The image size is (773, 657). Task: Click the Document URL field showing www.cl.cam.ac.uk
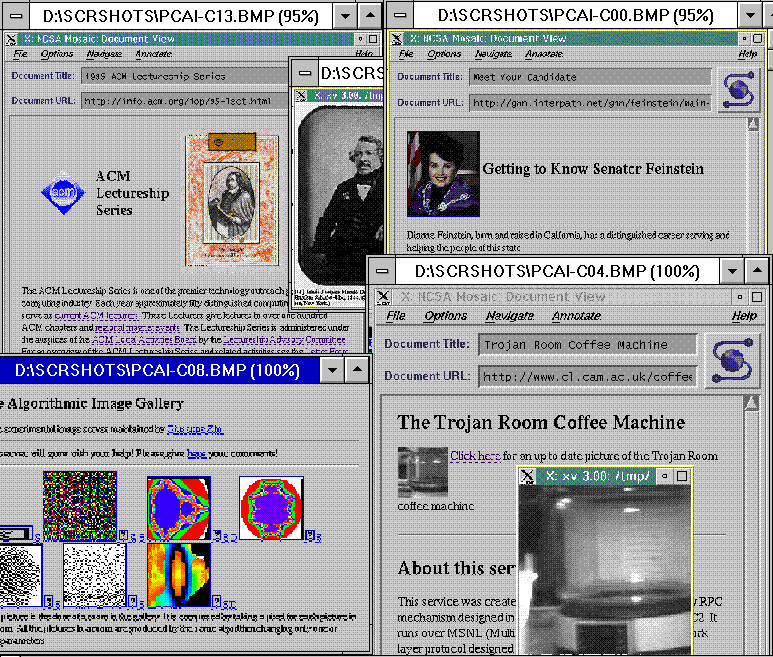pyautogui.click(x=586, y=377)
